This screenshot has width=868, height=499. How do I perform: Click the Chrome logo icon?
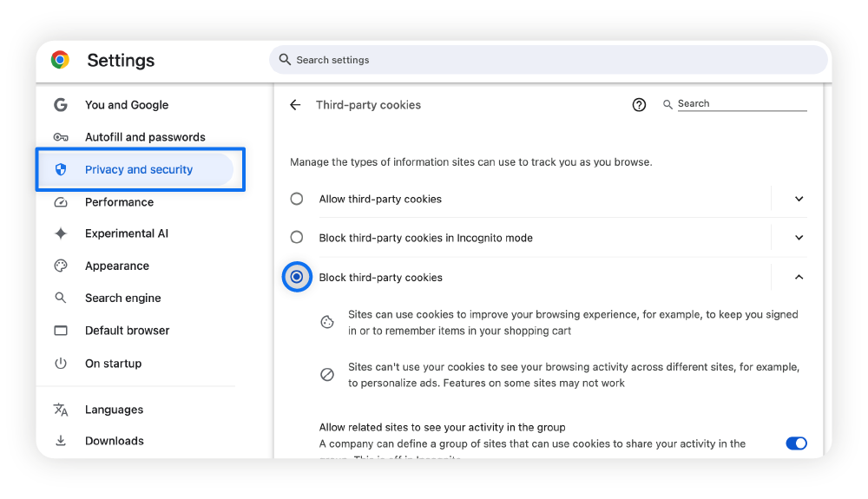coord(60,60)
